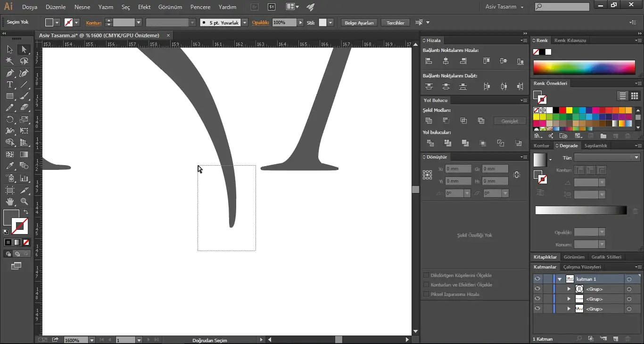644x344 pixels.
Task: Click the horizontal align left icon
Action: (x=429, y=61)
